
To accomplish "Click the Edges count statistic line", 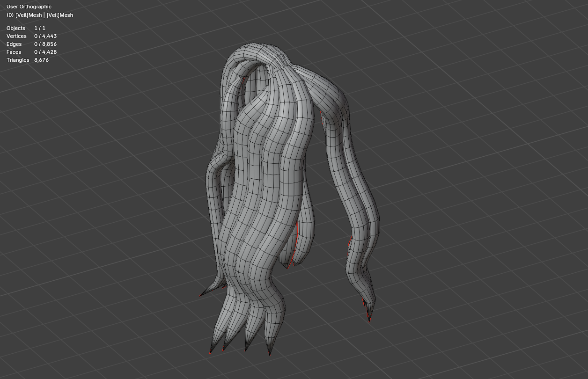I will [31, 44].
